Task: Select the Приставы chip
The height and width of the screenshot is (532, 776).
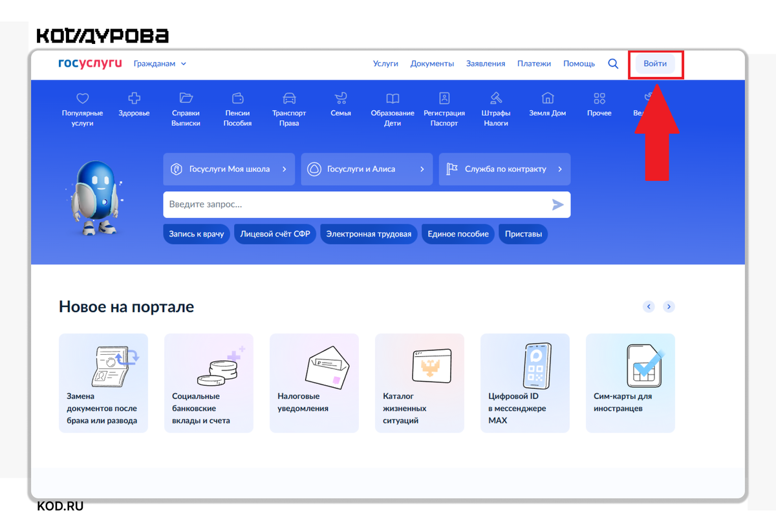Action: click(523, 234)
